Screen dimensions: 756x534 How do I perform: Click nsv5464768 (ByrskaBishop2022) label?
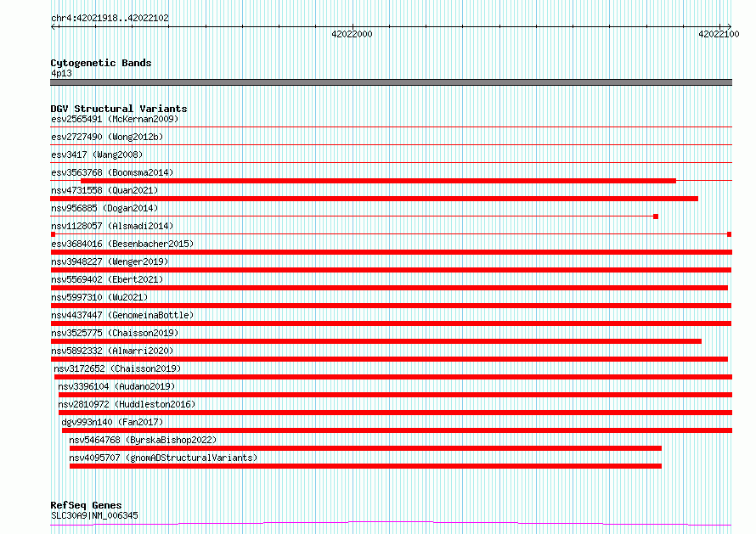[x=143, y=440]
